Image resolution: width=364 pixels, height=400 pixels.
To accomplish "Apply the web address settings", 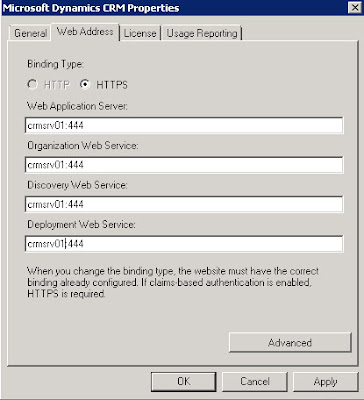I will 325,381.
